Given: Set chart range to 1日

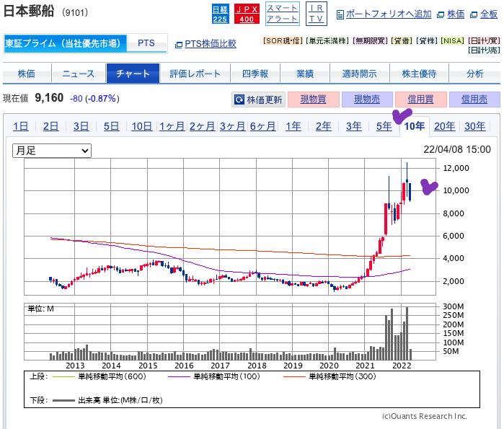Looking at the screenshot, I should point(21,126).
